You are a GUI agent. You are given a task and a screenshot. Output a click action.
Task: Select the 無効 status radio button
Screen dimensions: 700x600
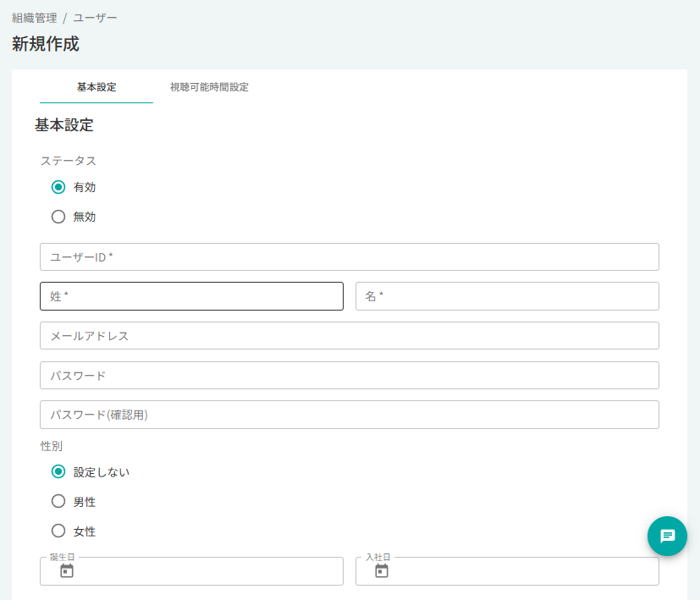(58, 217)
